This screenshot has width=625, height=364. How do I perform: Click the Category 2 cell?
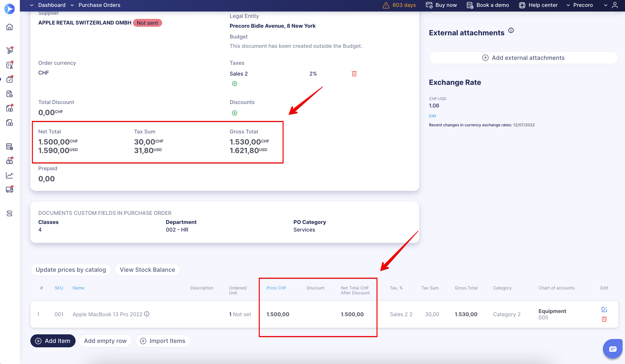coord(507,314)
